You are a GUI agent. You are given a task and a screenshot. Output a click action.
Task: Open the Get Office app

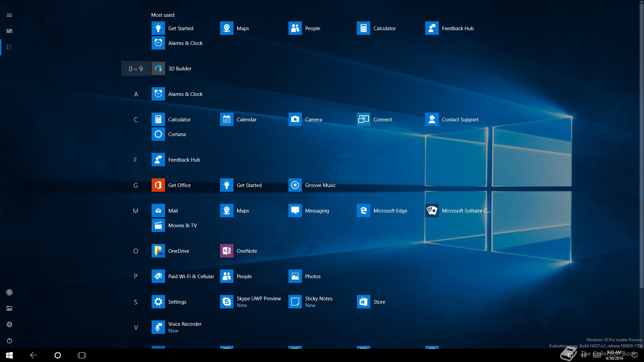tap(158, 185)
